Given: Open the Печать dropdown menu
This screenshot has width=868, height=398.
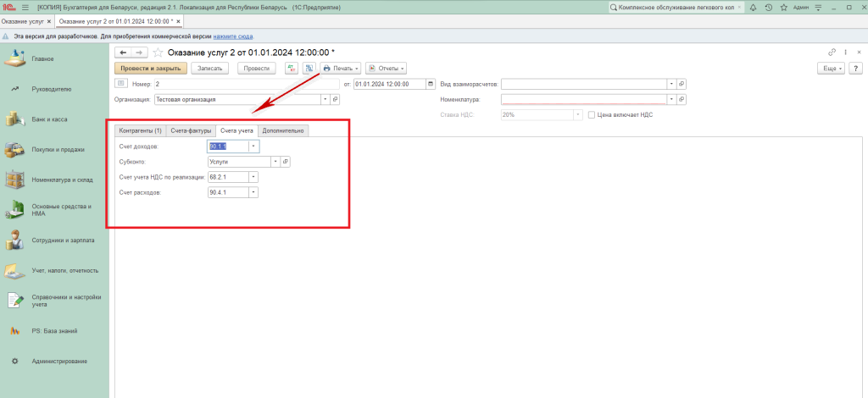Looking at the screenshot, I should (x=342, y=68).
